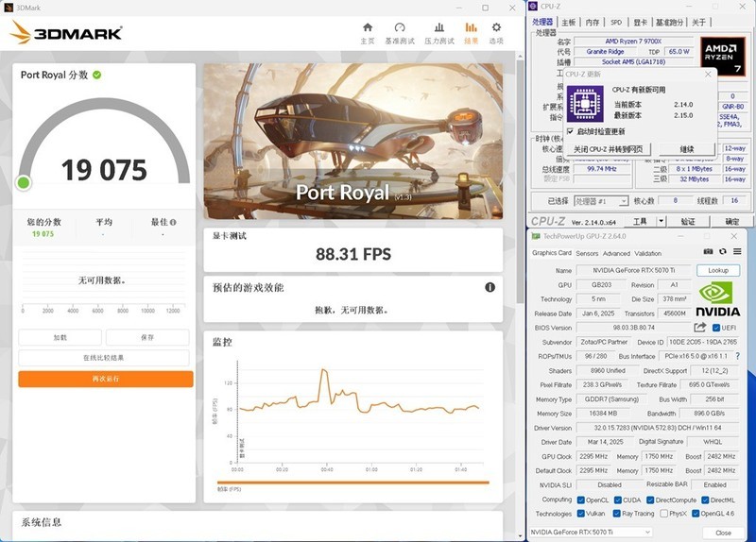
Task: Toggle DirectML checkbox
Action: click(x=705, y=500)
